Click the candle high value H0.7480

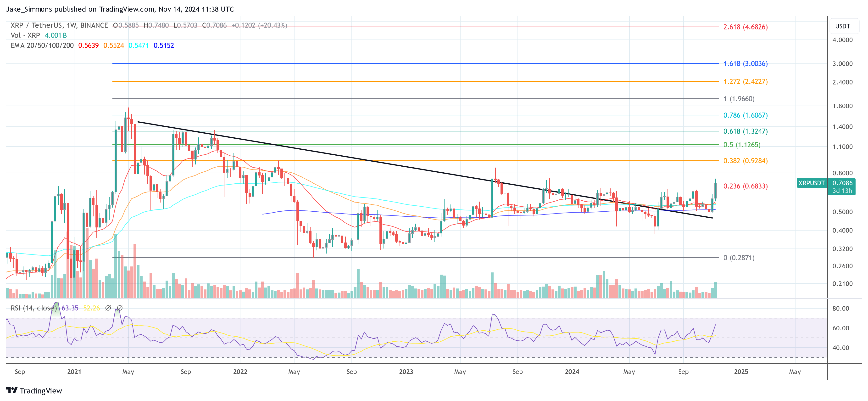click(156, 25)
